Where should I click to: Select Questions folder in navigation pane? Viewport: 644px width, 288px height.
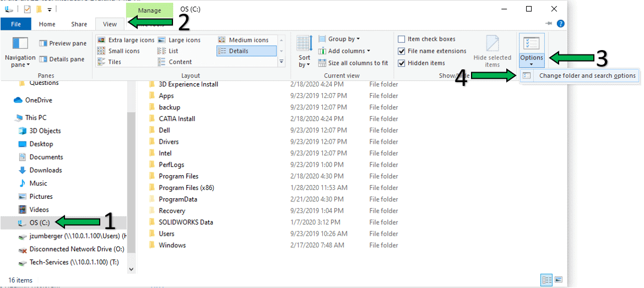point(39,83)
